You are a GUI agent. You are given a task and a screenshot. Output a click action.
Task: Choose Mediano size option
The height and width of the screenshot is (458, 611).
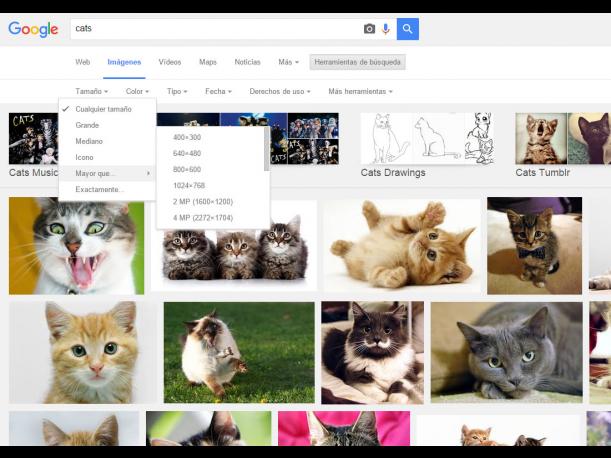click(107, 141)
